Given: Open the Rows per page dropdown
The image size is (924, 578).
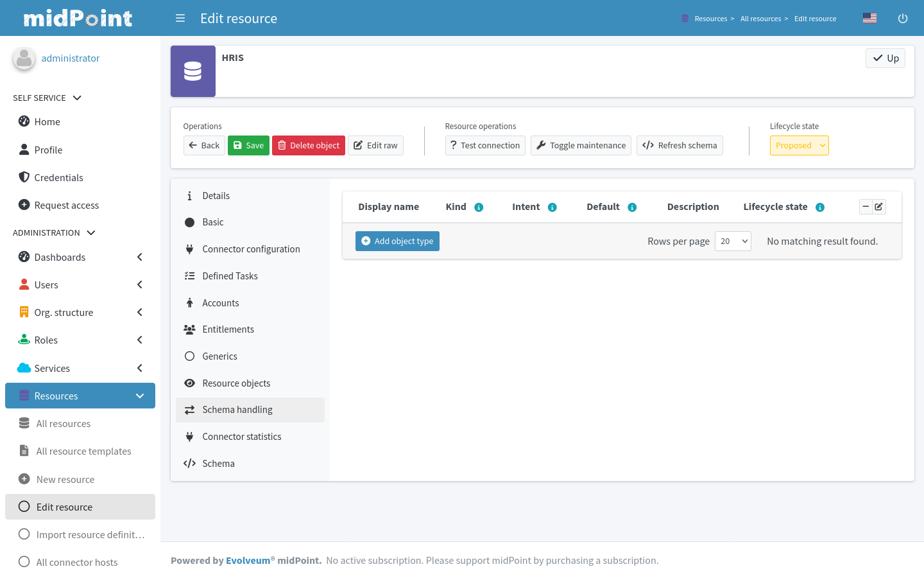Looking at the screenshot, I should tap(733, 241).
